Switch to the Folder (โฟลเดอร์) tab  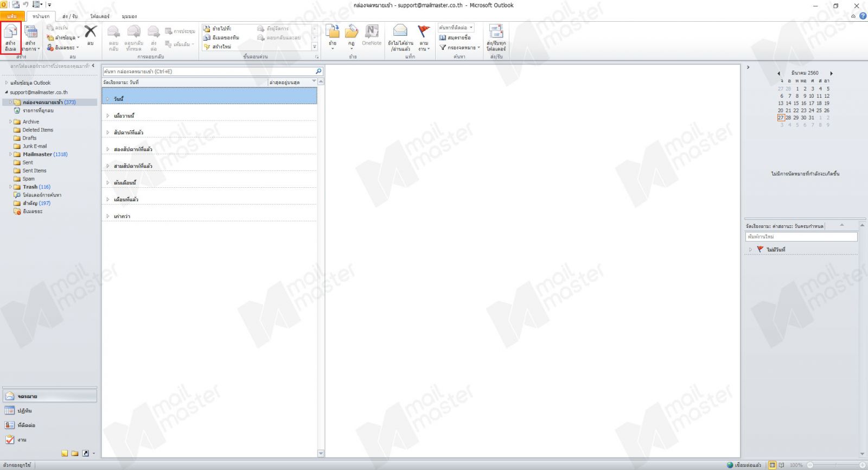100,16
